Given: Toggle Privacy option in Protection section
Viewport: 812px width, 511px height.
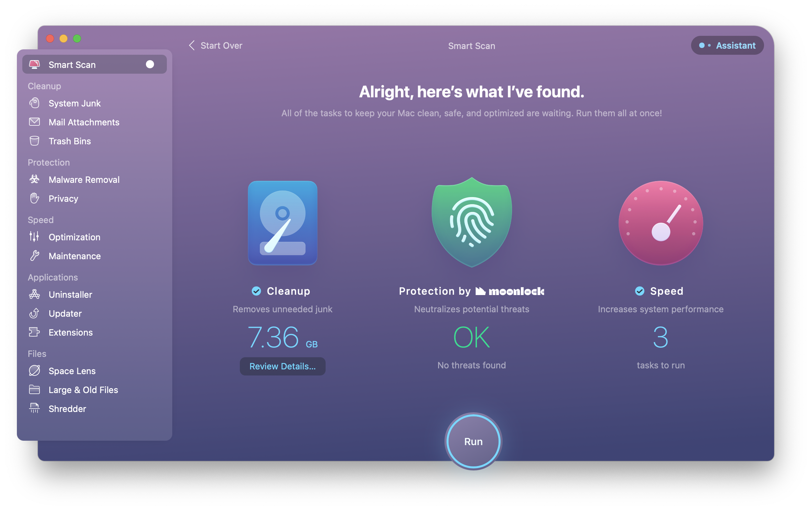Looking at the screenshot, I should click(63, 198).
